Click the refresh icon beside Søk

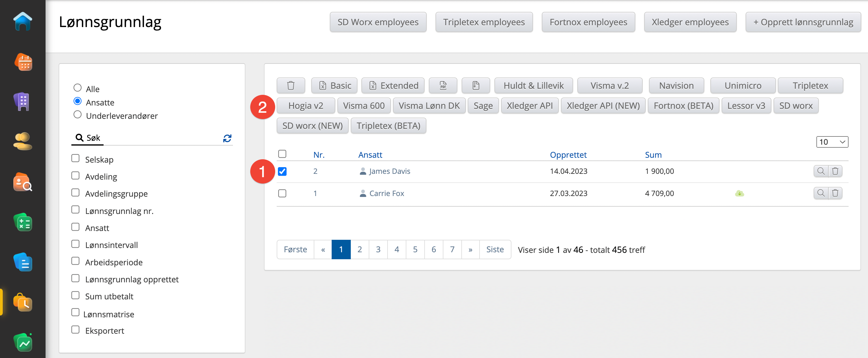tap(227, 138)
